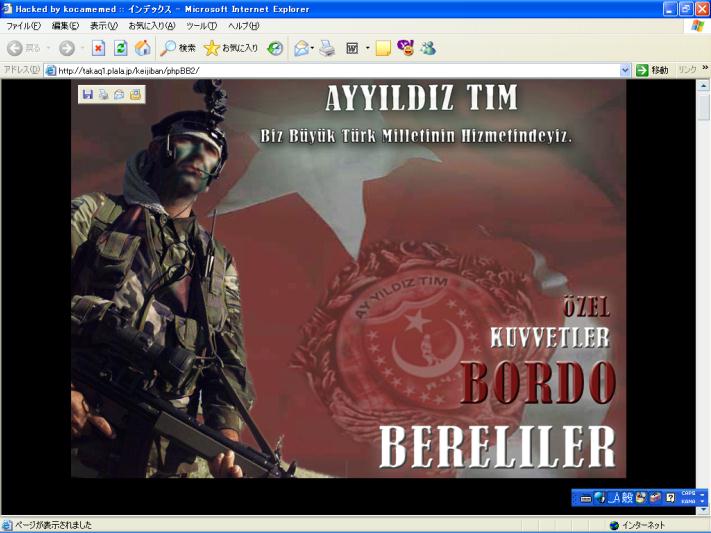Expand the address bar dropdown arrow

pyautogui.click(x=626, y=70)
